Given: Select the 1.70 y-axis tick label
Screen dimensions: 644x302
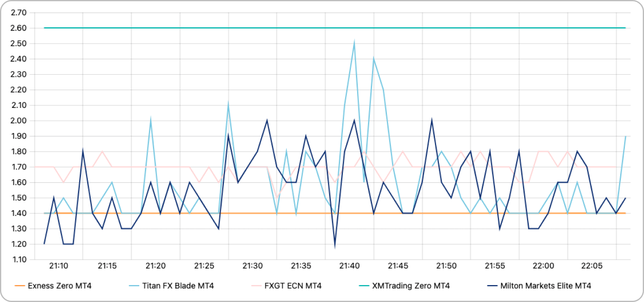Looking at the screenshot, I should point(19,167).
